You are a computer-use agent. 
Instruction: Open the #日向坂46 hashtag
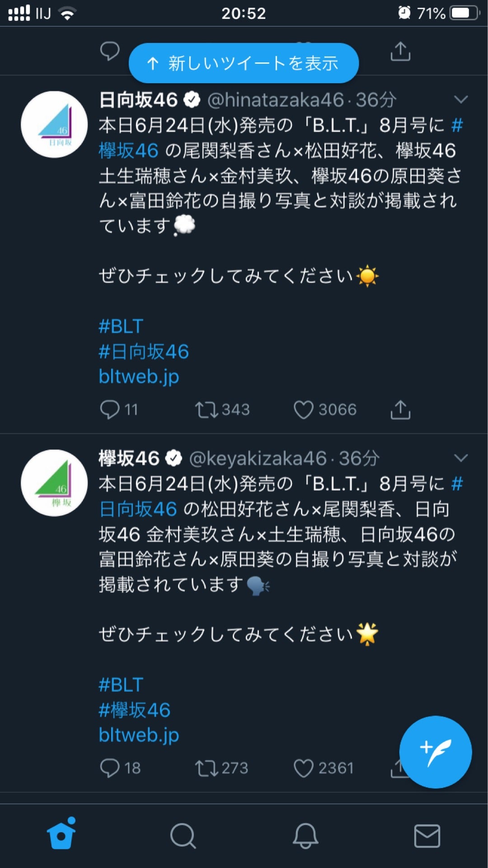(x=144, y=351)
